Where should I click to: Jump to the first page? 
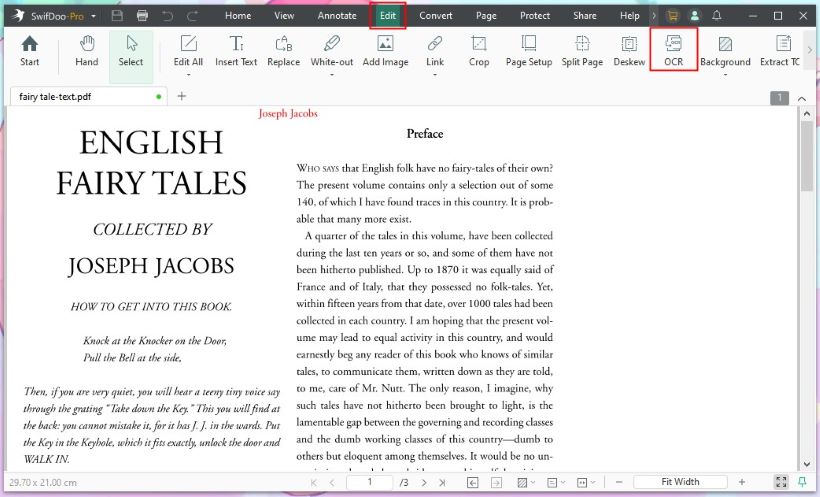click(x=314, y=482)
